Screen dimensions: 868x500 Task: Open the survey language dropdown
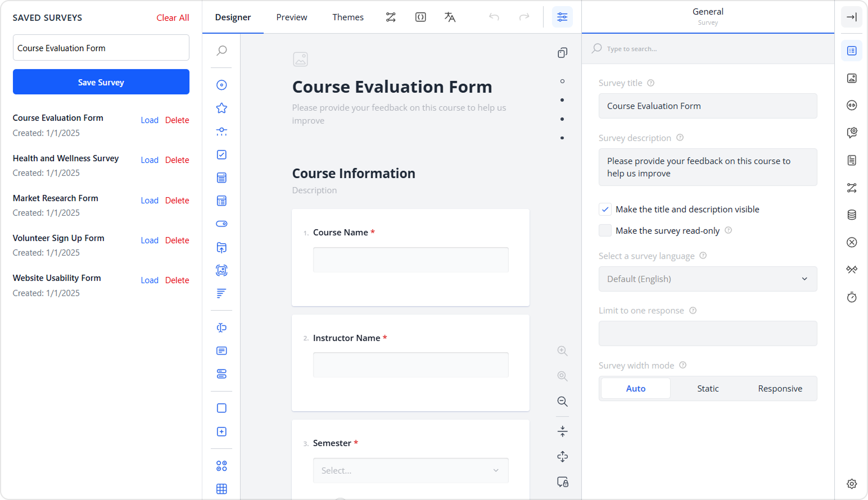coord(708,279)
